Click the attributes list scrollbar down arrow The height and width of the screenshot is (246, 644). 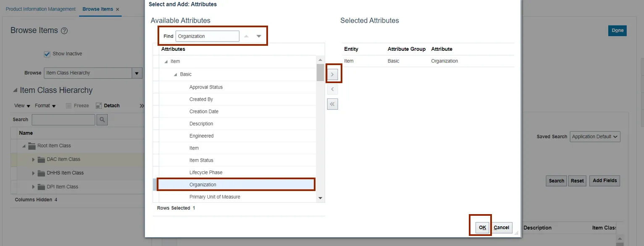pos(320,198)
